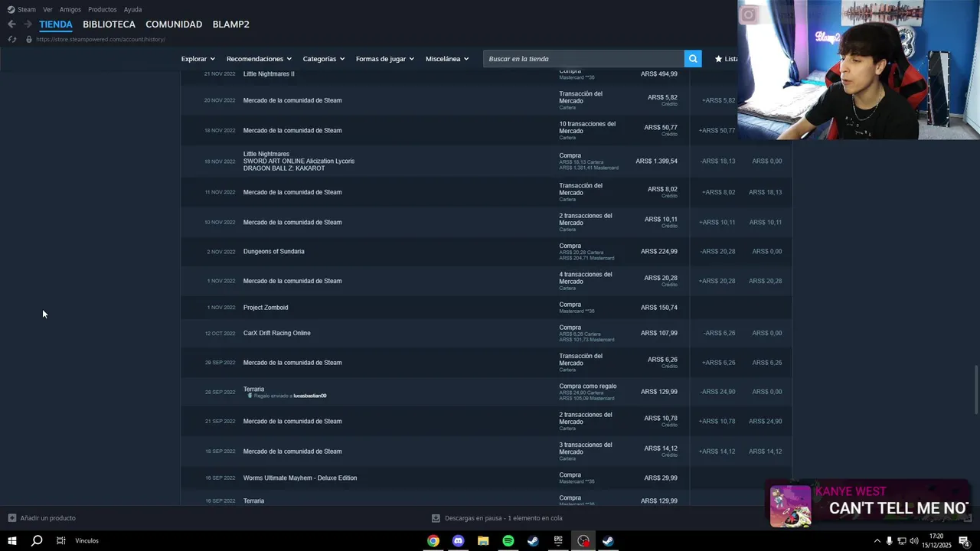Click the magnifier search button in store

[693, 59]
